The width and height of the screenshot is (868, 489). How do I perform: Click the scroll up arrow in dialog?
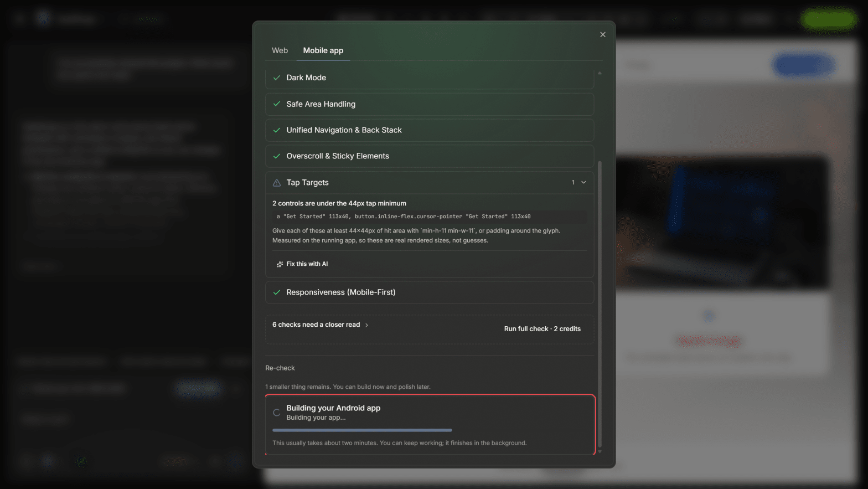pyautogui.click(x=600, y=73)
